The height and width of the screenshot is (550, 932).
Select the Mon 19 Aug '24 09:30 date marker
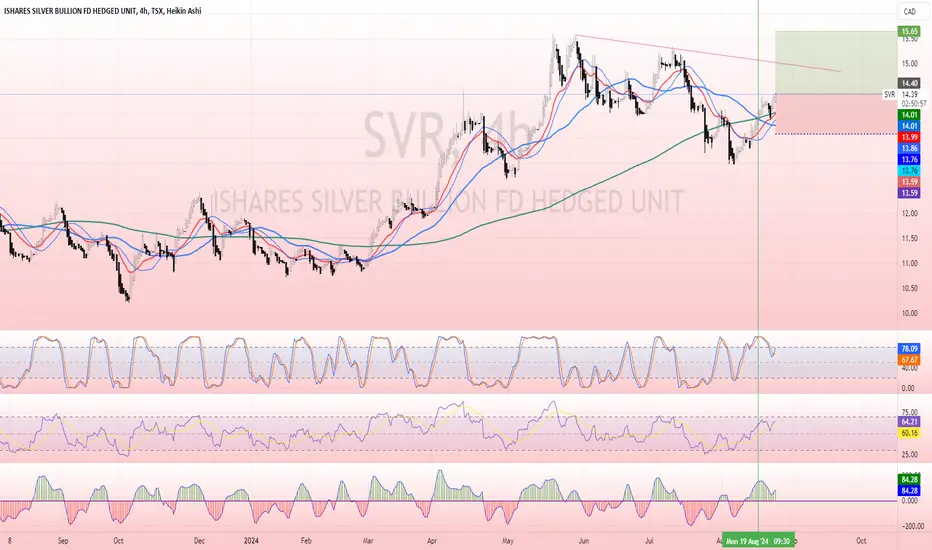[x=758, y=541]
